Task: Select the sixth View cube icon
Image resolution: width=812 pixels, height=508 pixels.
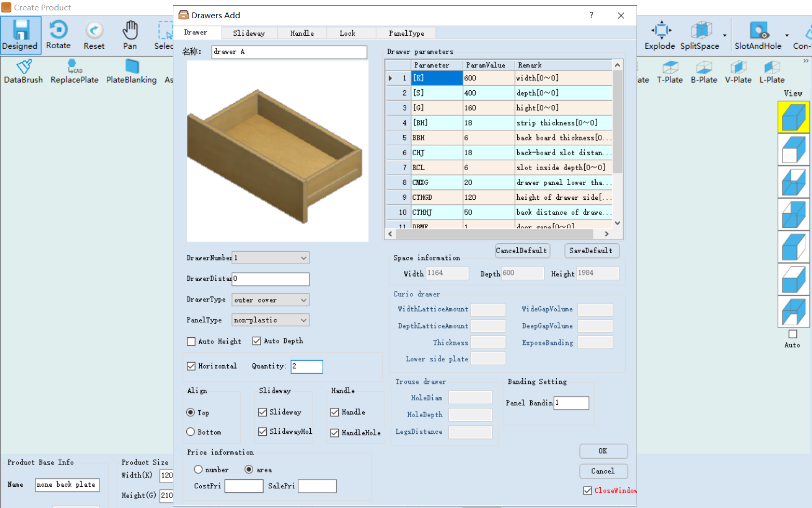Action: (x=793, y=279)
